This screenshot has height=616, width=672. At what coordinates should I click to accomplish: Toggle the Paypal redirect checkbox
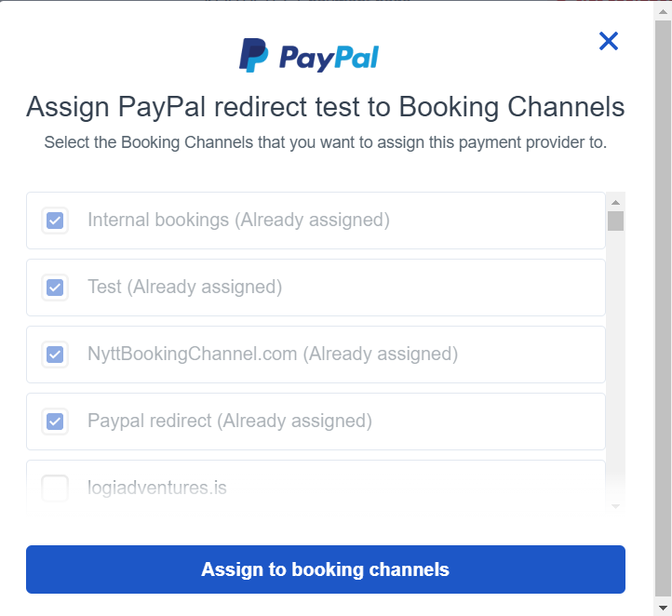55,422
